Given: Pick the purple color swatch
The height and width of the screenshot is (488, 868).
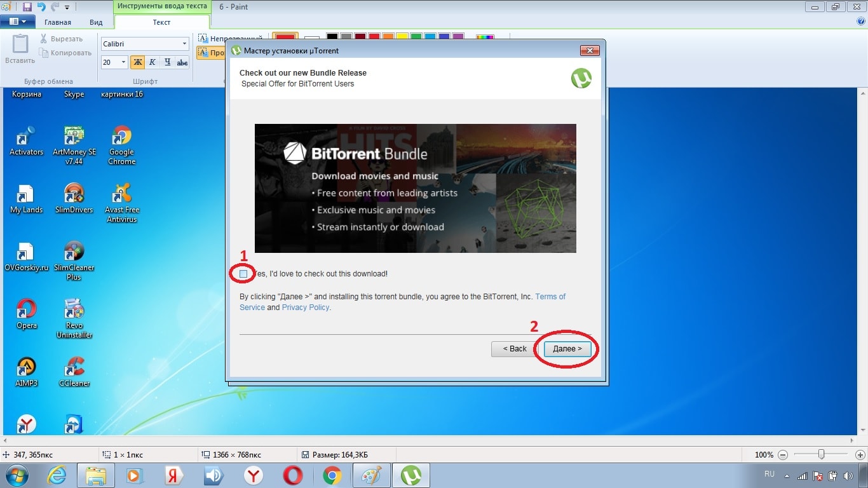Looking at the screenshot, I should [x=458, y=37].
